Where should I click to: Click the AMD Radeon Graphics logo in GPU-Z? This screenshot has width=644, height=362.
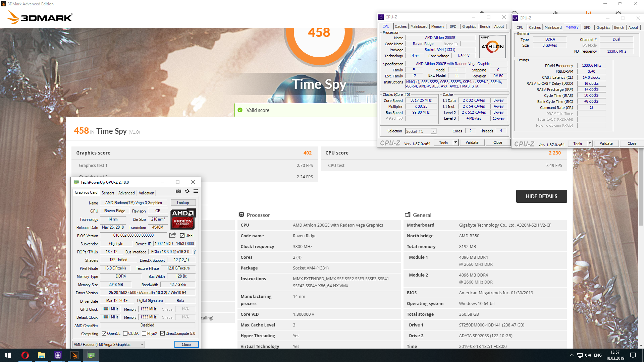[x=183, y=219]
